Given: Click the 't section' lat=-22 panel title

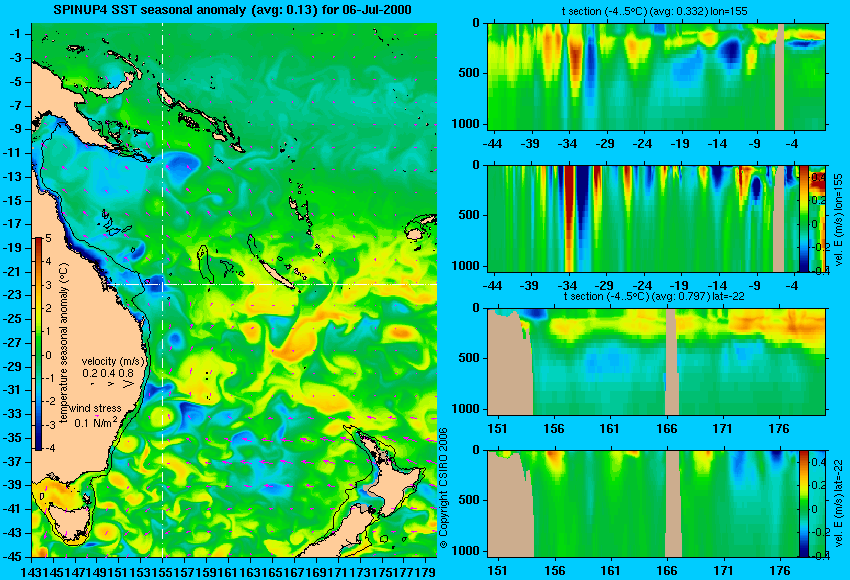Looking at the screenshot, I should (654, 297).
